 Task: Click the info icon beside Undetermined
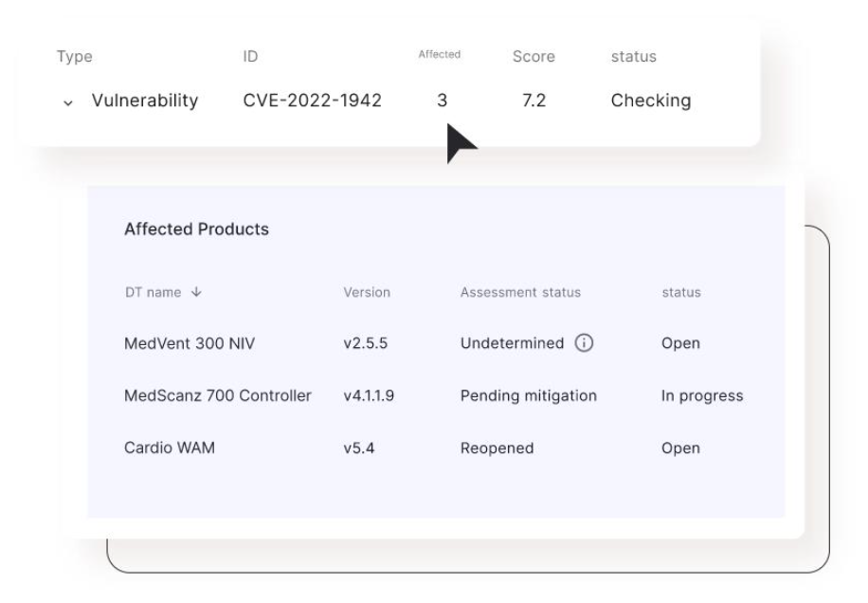pyautogui.click(x=585, y=343)
